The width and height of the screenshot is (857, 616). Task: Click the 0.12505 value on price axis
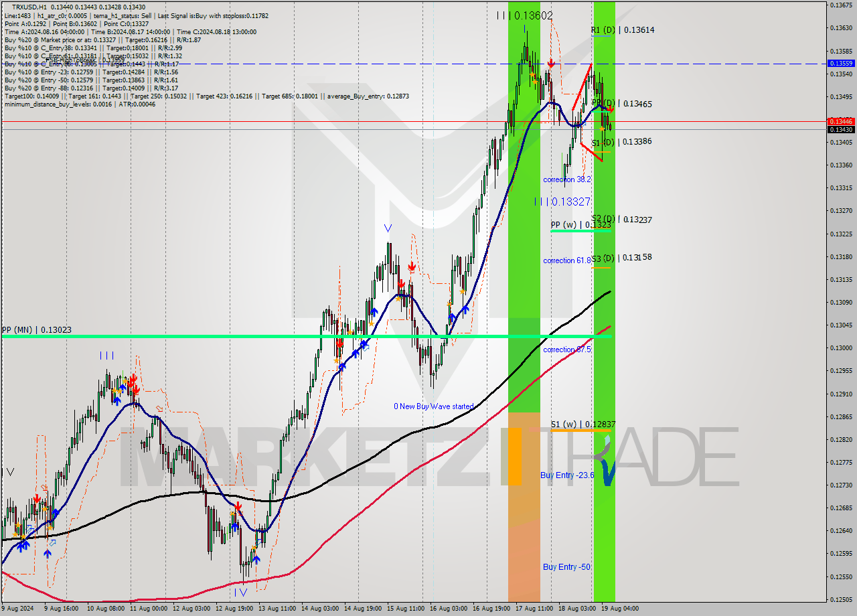coord(841,599)
